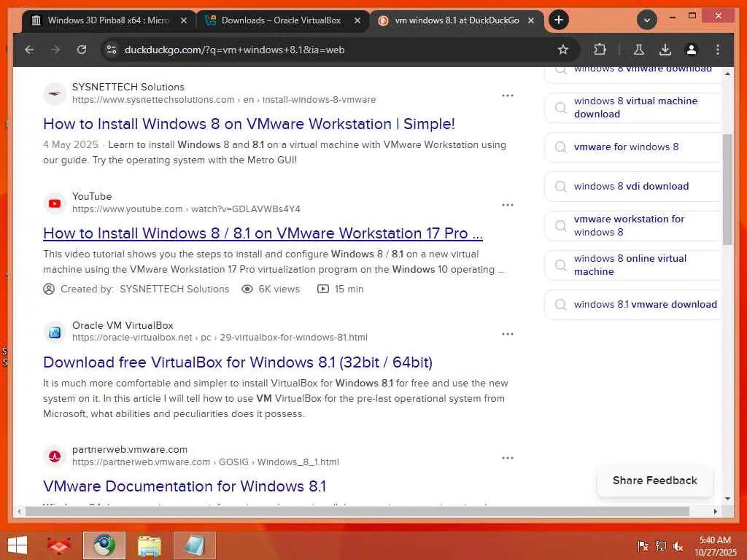The height and width of the screenshot is (560, 747).
Task: Search vmware workstation for windows 8 suggestion
Action: 632,226
